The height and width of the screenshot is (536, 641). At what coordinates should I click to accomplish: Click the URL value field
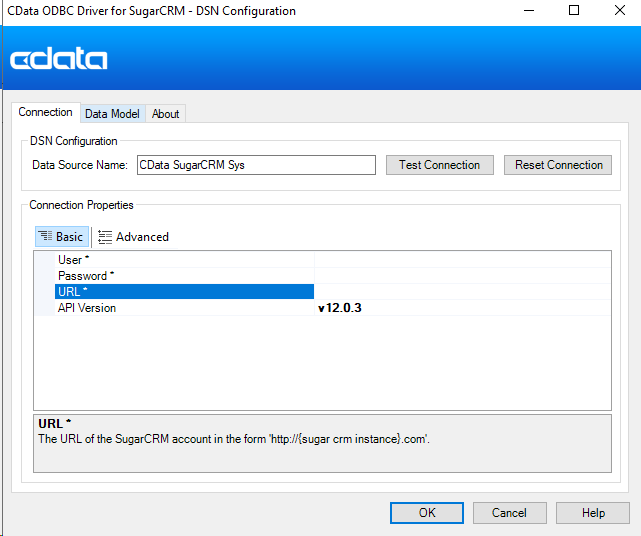tap(463, 292)
